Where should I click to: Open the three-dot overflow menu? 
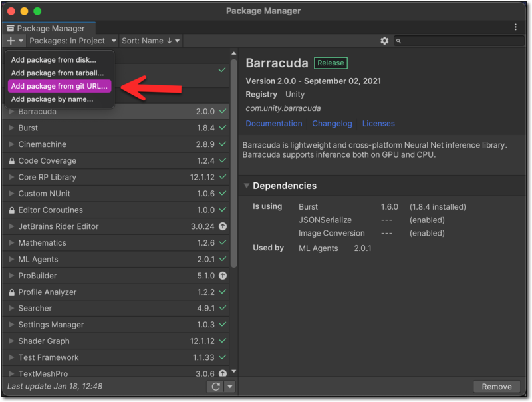[515, 25]
